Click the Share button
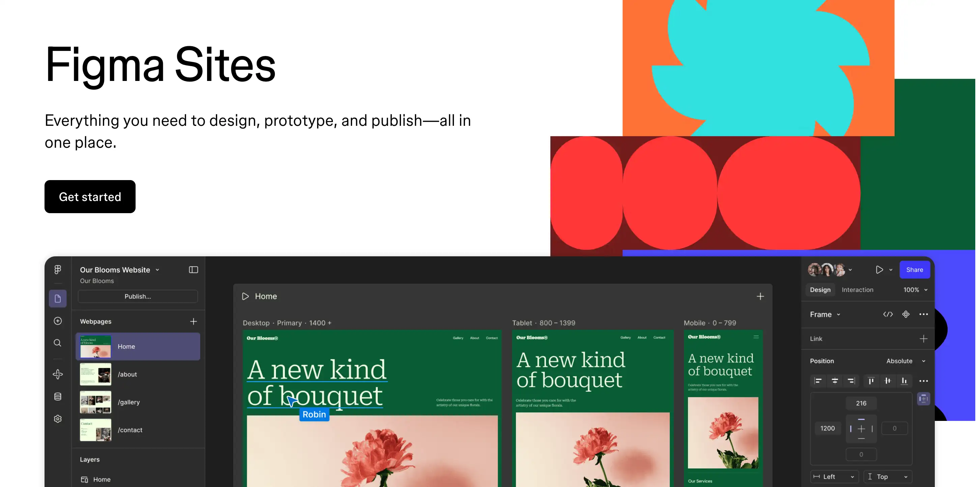 915,269
